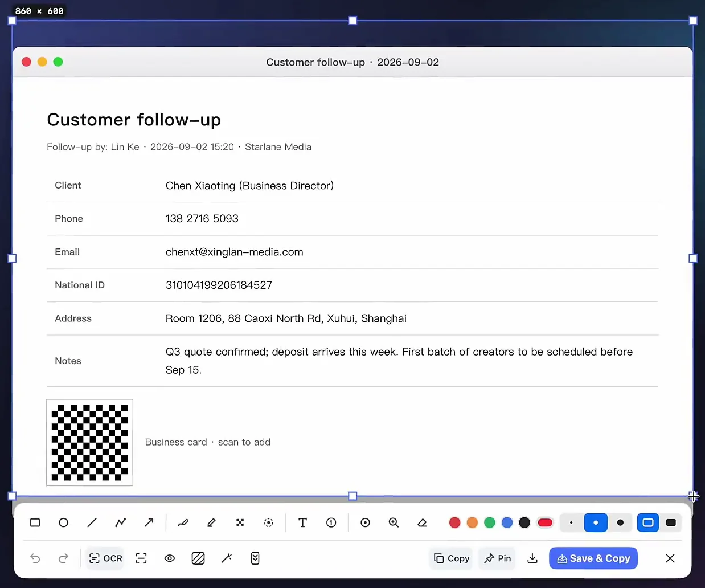Select the eraser tool
This screenshot has width=705, height=588.
pyautogui.click(x=422, y=522)
